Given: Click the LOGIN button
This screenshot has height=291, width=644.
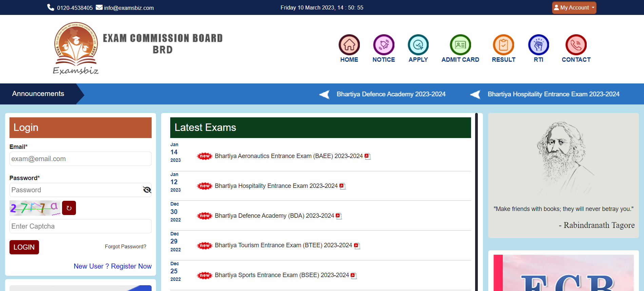Looking at the screenshot, I should [24, 247].
